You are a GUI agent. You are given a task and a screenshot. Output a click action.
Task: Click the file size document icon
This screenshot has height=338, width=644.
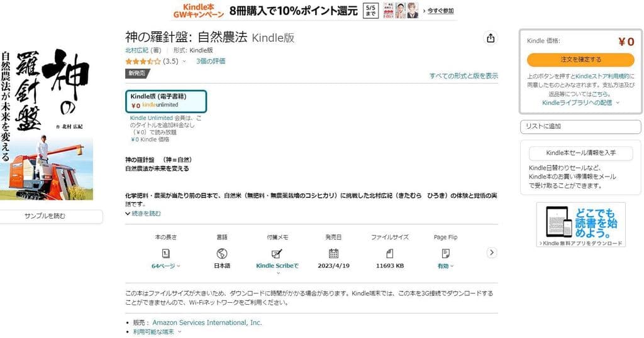point(390,254)
